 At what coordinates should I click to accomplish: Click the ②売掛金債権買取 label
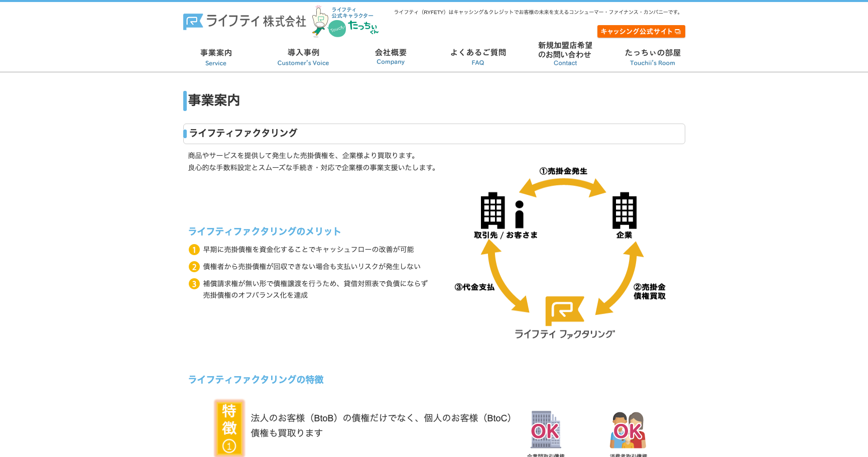point(650,291)
